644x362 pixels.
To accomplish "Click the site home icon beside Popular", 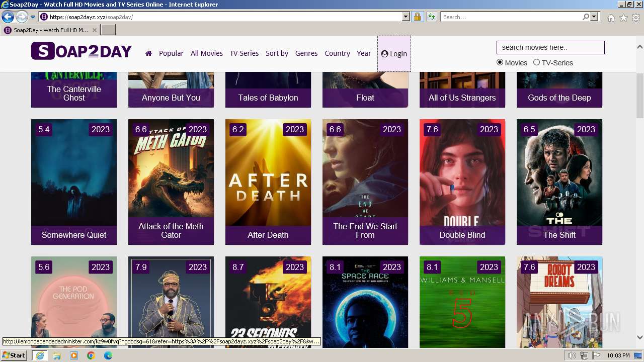I will [148, 53].
